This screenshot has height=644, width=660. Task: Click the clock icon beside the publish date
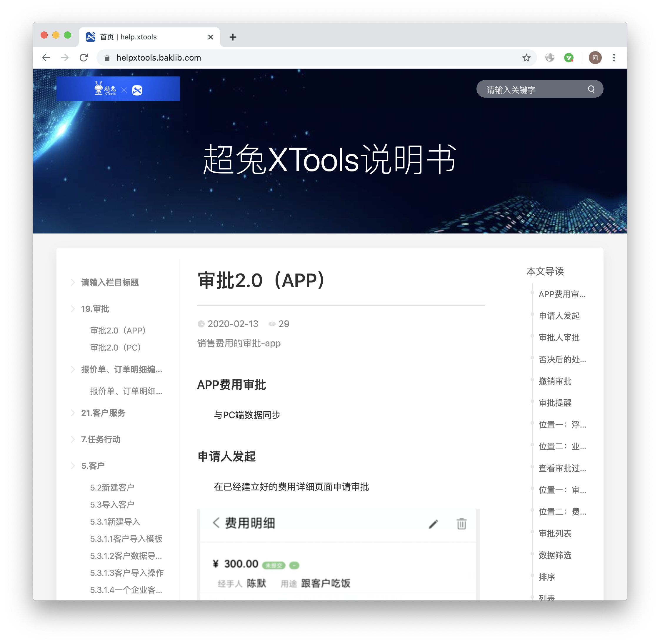(201, 324)
